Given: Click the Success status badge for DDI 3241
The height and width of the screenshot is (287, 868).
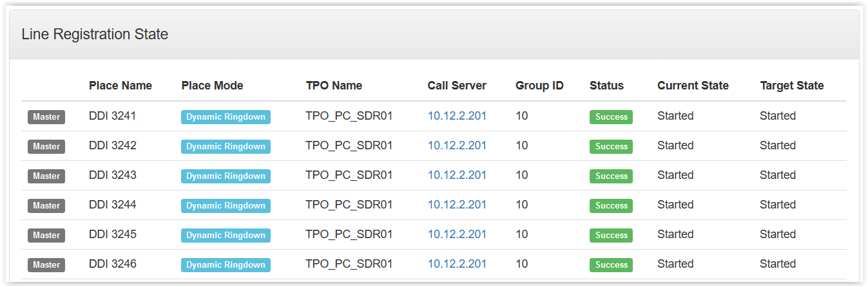Looking at the screenshot, I should tap(611, 117).
